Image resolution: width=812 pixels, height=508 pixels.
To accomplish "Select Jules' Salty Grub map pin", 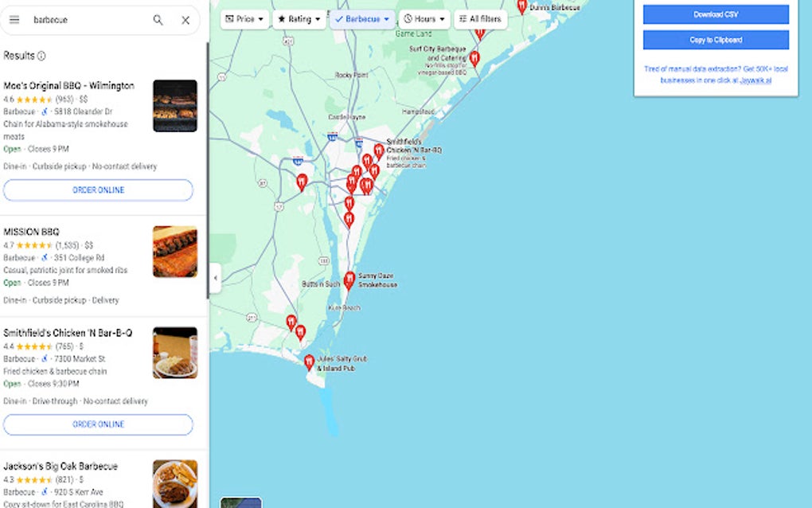I will point(309,362).
